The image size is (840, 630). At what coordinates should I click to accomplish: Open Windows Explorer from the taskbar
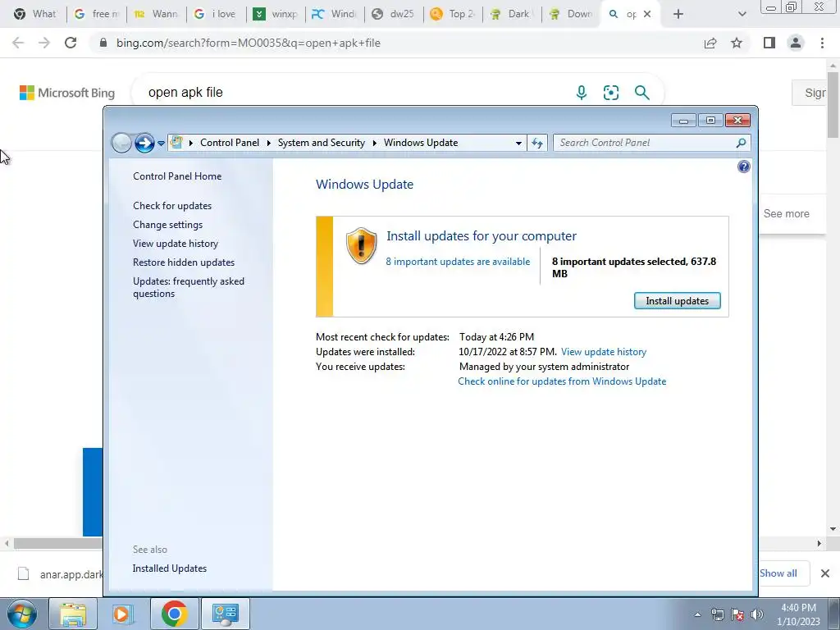click(73, 614)
